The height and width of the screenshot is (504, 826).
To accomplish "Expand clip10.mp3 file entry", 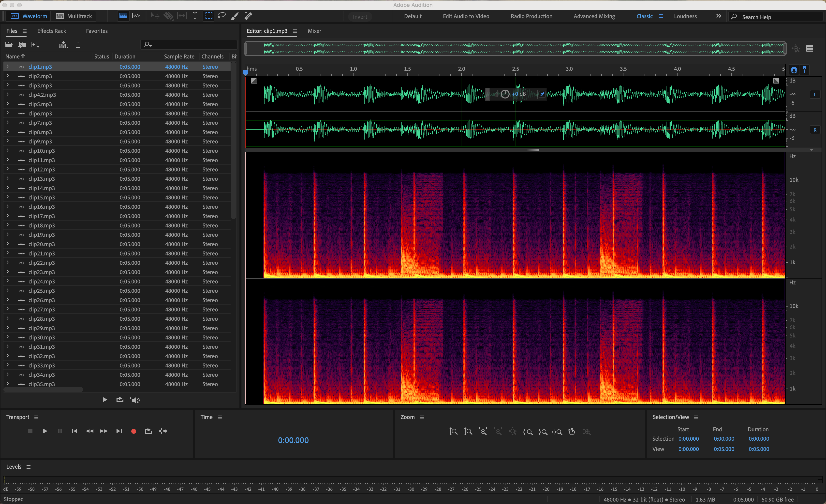I will (x=7, y=150).
